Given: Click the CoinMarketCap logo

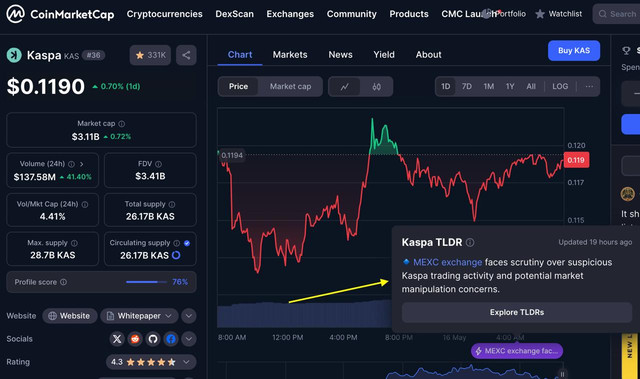Looking at the screenshot, I should 60,14.
